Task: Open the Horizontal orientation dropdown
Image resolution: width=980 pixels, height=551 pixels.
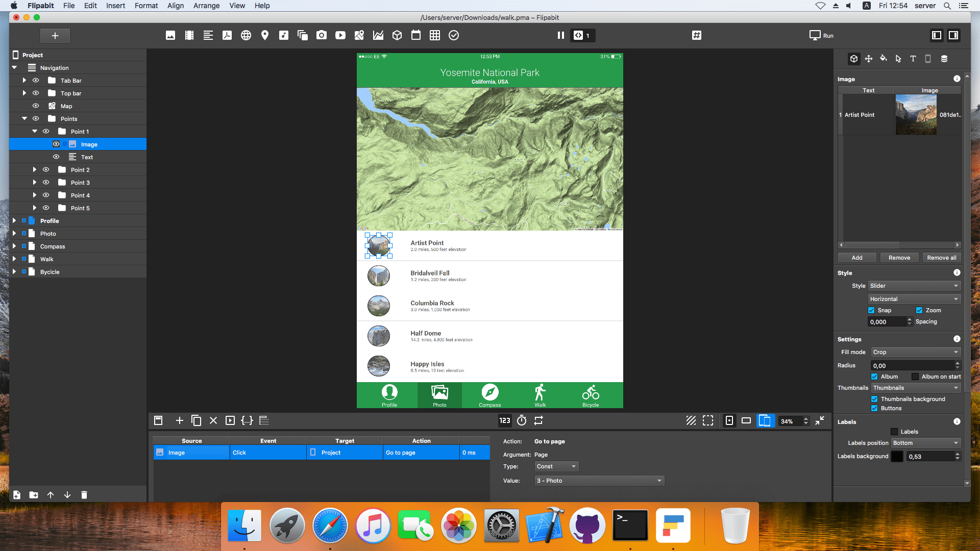Action: pos(915,299)
